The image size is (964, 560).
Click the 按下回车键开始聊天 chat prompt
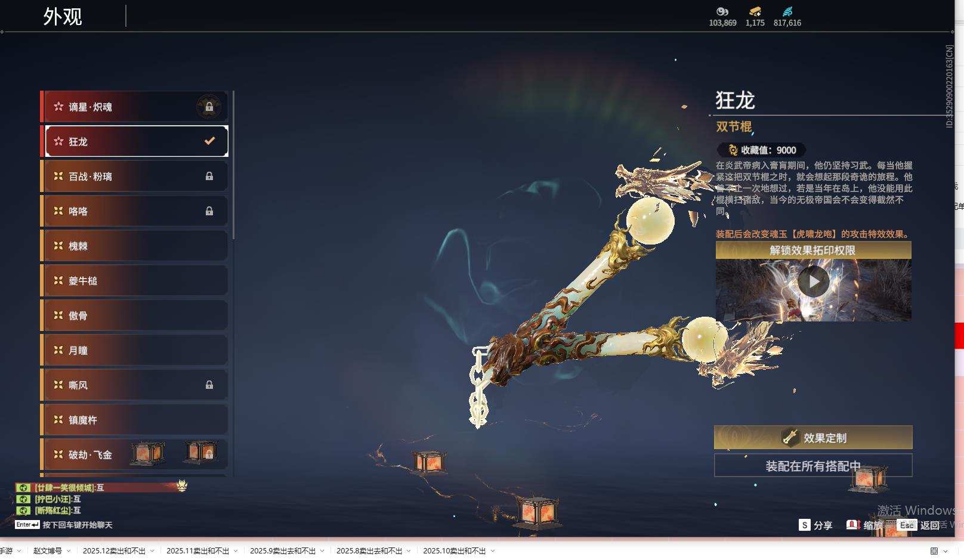coord(78,525)
